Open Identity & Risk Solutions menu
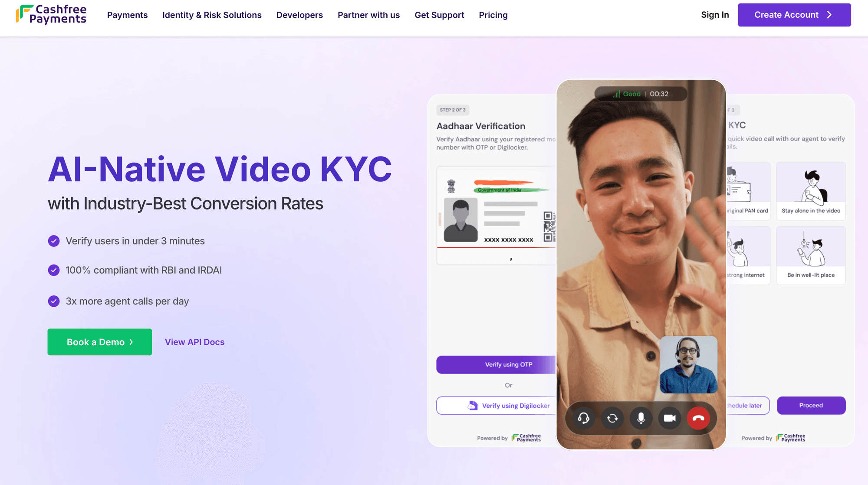The image size is (868, 485). pyautogui.click(x=212, y=15)
